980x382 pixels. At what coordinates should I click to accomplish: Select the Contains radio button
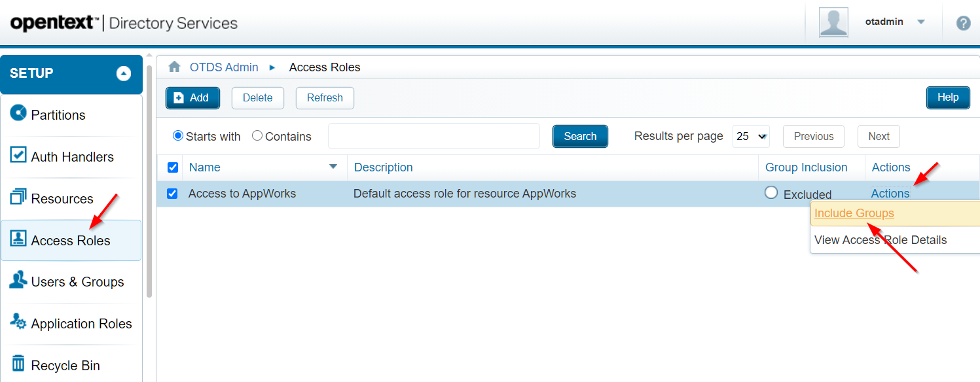pyautogui.click(x=257, y=135)
